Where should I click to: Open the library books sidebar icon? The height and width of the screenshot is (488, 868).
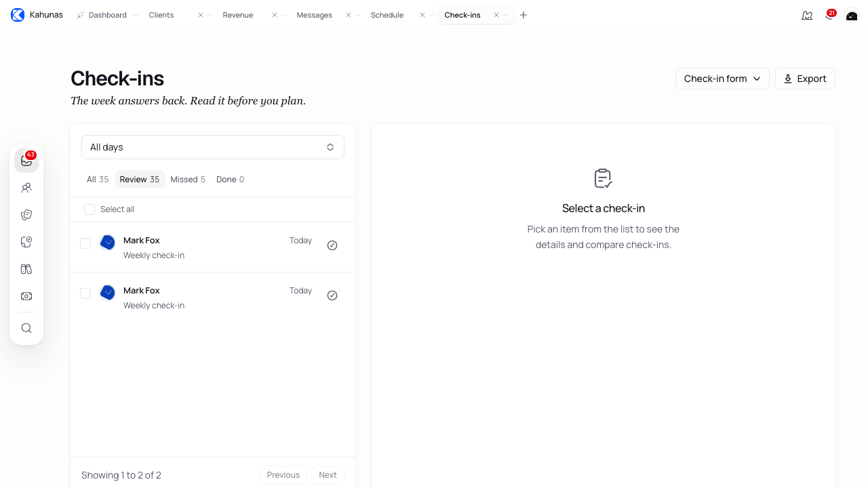point(26,269)
